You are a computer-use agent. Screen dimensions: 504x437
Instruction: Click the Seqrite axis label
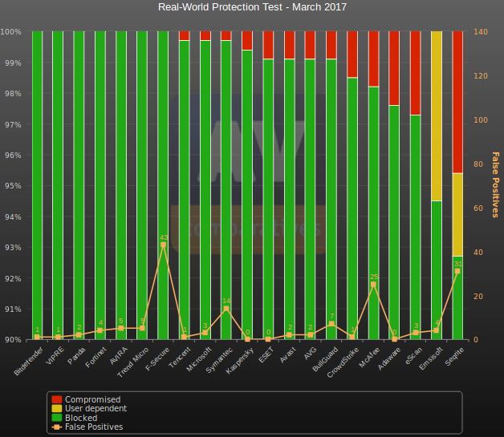tap(454, 357)
